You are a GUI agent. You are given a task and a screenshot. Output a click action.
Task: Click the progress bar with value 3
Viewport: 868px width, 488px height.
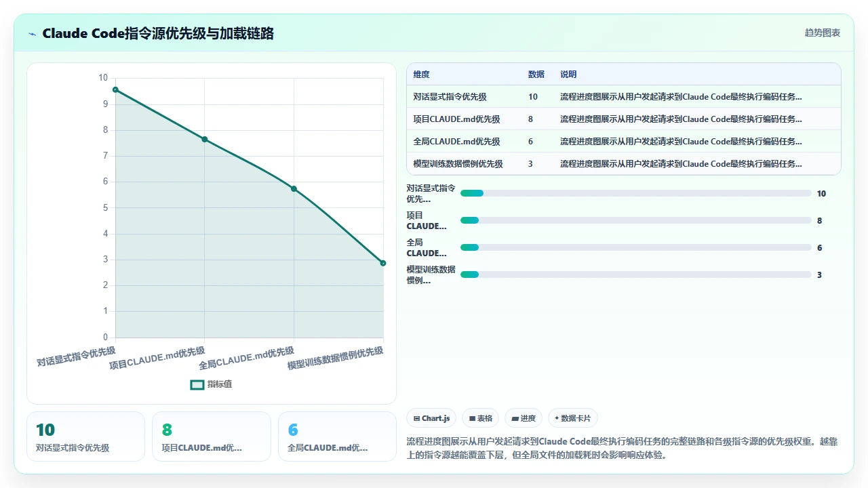(636, 274)
